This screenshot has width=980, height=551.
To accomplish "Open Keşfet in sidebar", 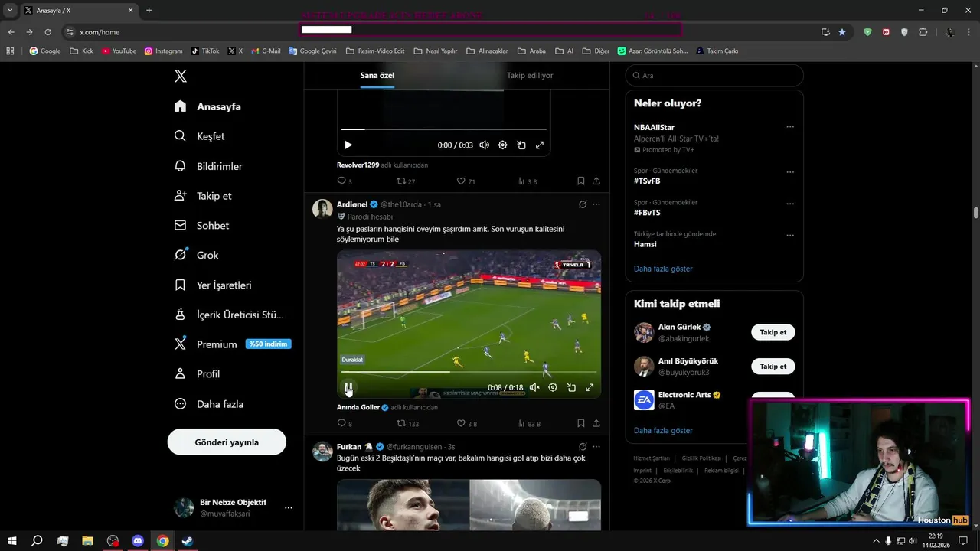I will (199, 136).
